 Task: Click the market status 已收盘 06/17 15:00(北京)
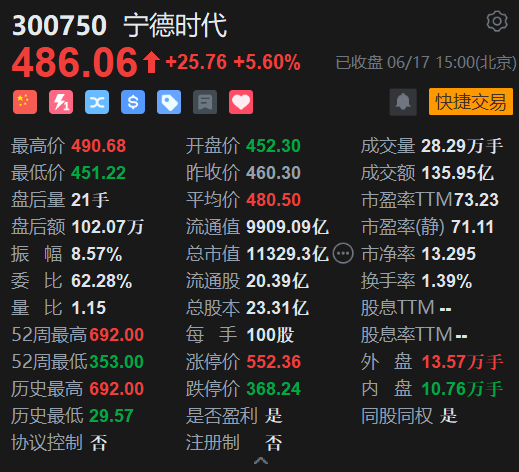[426, 63]
